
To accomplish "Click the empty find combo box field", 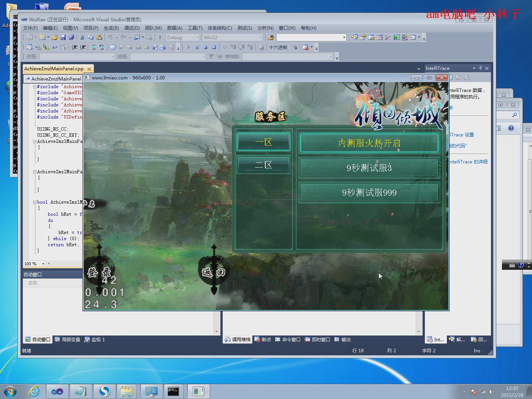I will [x=309, y=37].
